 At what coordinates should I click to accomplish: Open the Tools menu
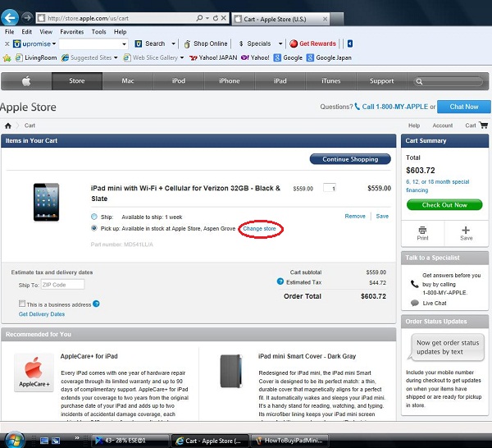(99, 32)
